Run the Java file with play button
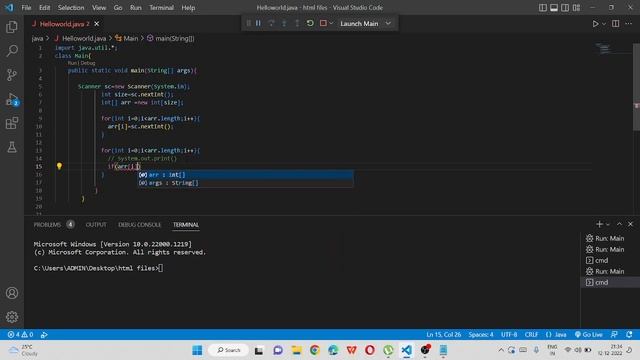The height and width of the screenshot is (360, 640). tap(595, 24)
